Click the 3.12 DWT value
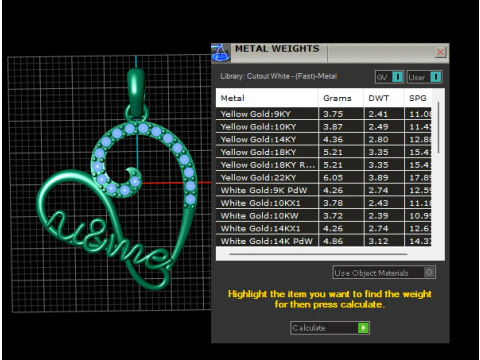 378,241
